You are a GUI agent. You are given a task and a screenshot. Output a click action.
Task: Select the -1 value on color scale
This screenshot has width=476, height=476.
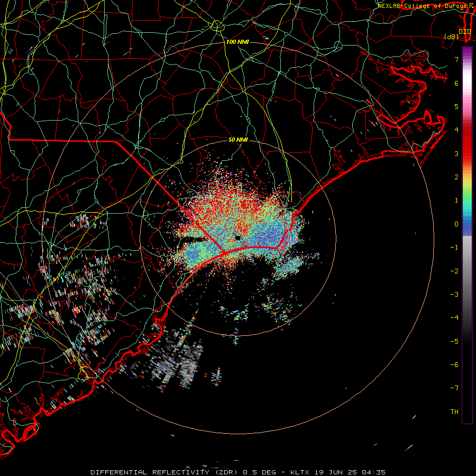click(454, 248)
